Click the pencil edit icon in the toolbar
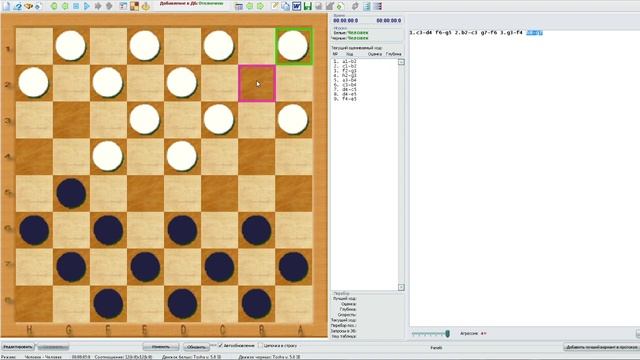Viewport: 640px width, 360px height. [275, 6]
